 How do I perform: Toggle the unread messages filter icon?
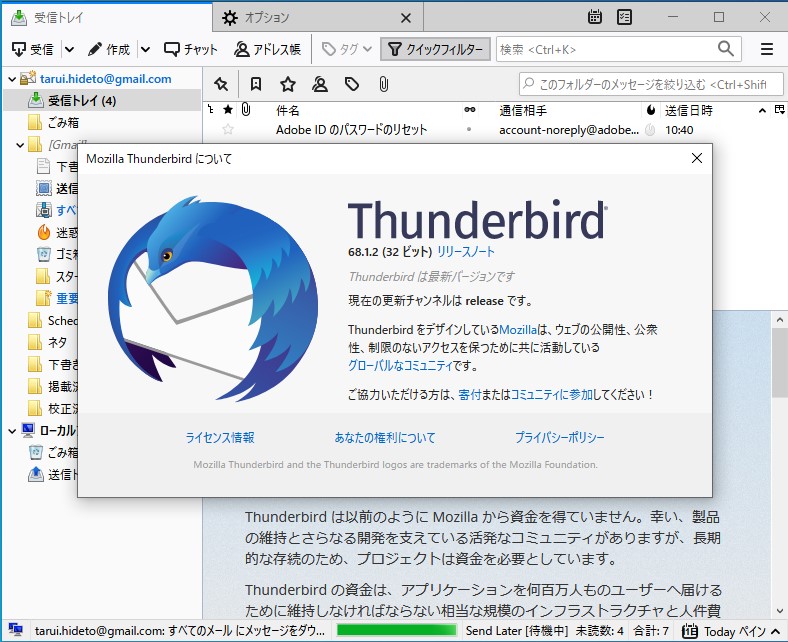(256, 84)
